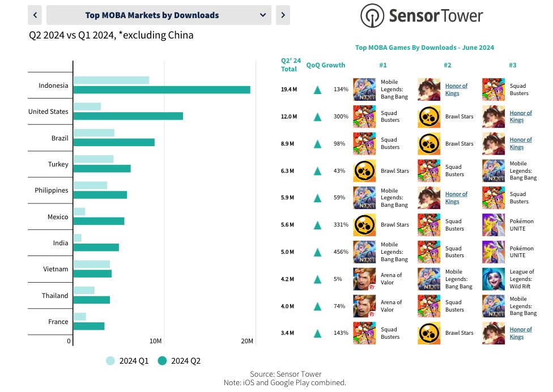Viewport: 553px width, 392px height.
Task: Open Honor of Kings link in Philippines row
Action: [456, 198]
